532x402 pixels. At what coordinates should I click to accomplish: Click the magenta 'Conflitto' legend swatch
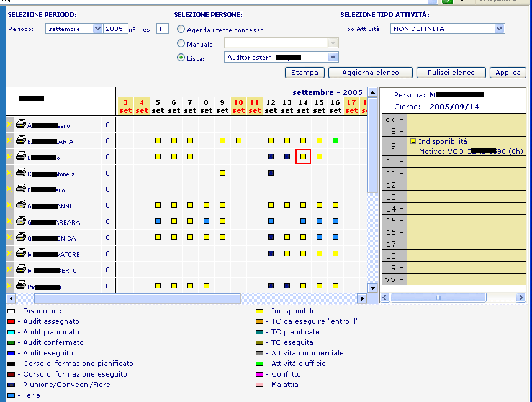259,375
